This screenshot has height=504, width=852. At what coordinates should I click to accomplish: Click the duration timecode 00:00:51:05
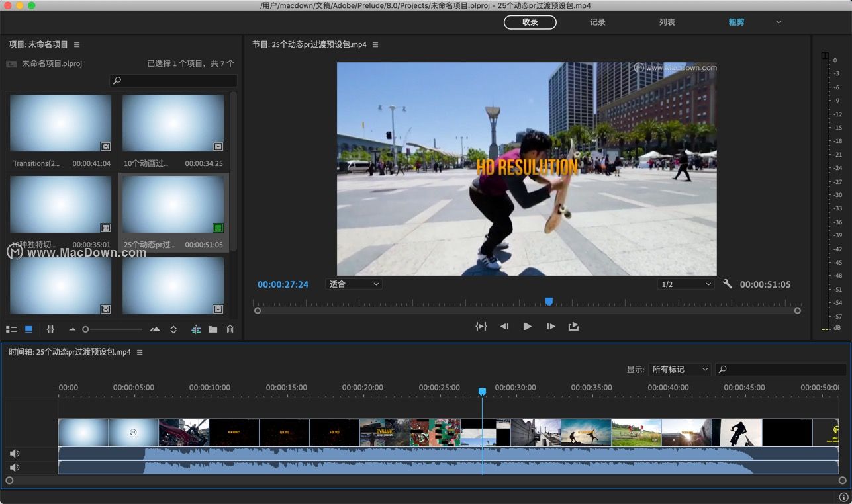coord(765,284)
